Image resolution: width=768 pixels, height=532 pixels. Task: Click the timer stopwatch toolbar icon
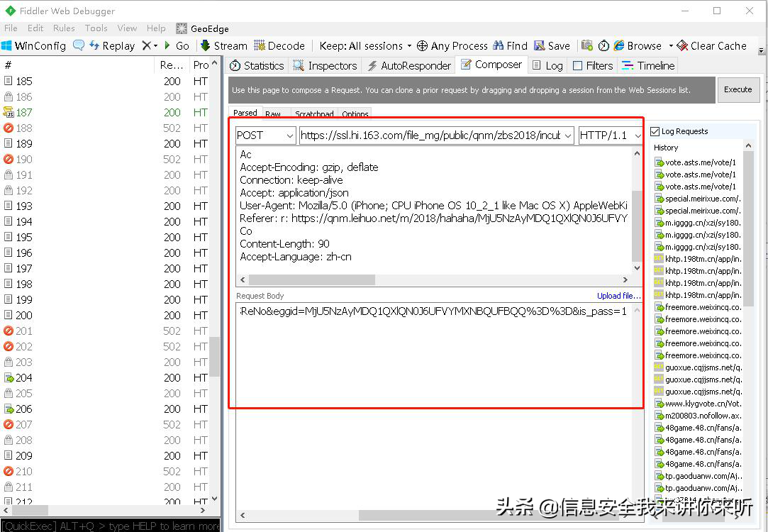coord(604,45)
